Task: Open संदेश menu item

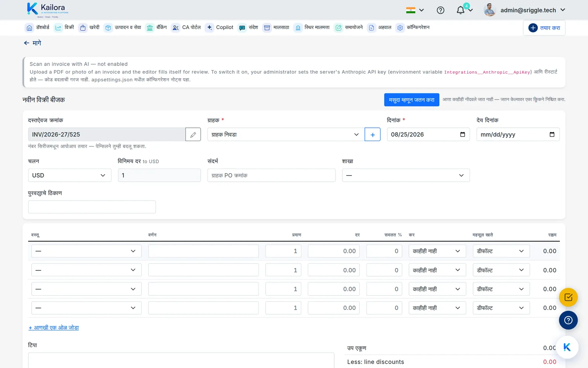Action: (248, 28)
